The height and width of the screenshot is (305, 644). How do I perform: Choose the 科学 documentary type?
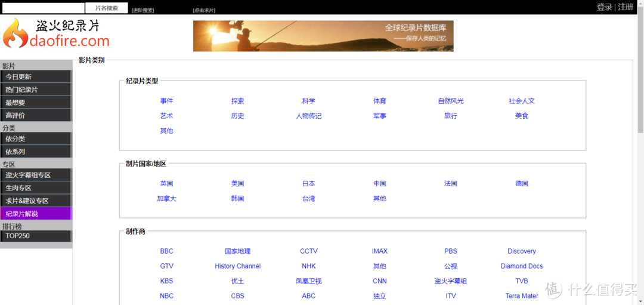(x=309, y=101)
